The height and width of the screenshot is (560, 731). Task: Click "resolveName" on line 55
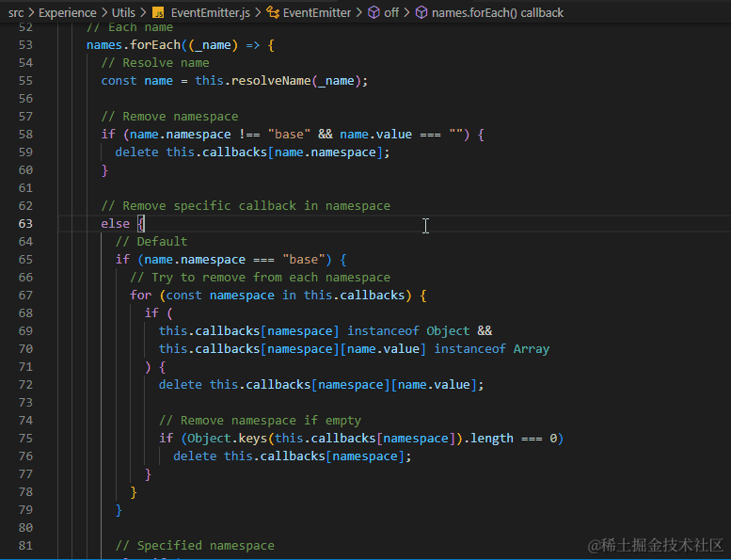271,81
